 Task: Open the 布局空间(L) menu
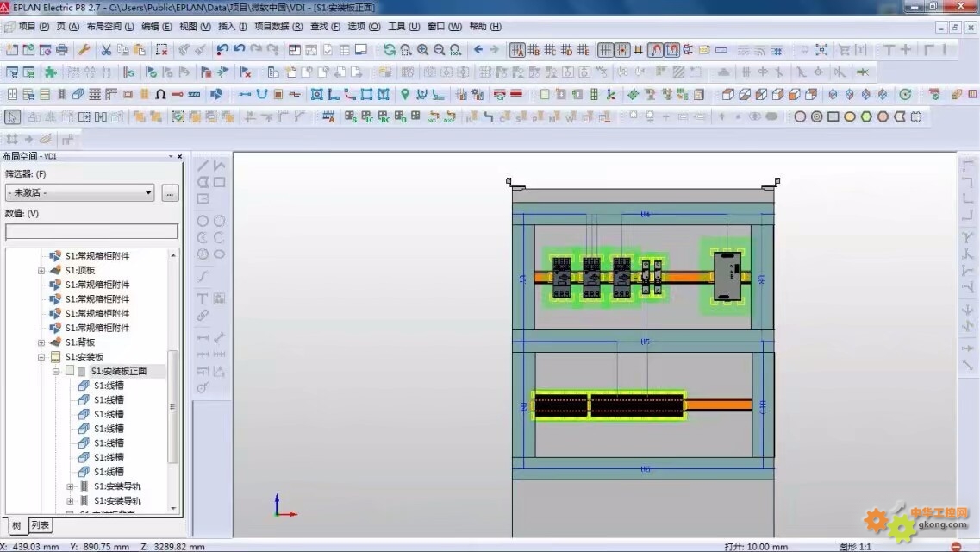point(110,26)
